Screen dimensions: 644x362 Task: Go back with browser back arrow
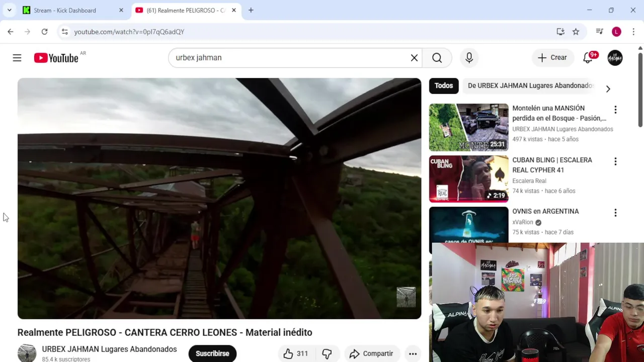(x=11, y=32)
